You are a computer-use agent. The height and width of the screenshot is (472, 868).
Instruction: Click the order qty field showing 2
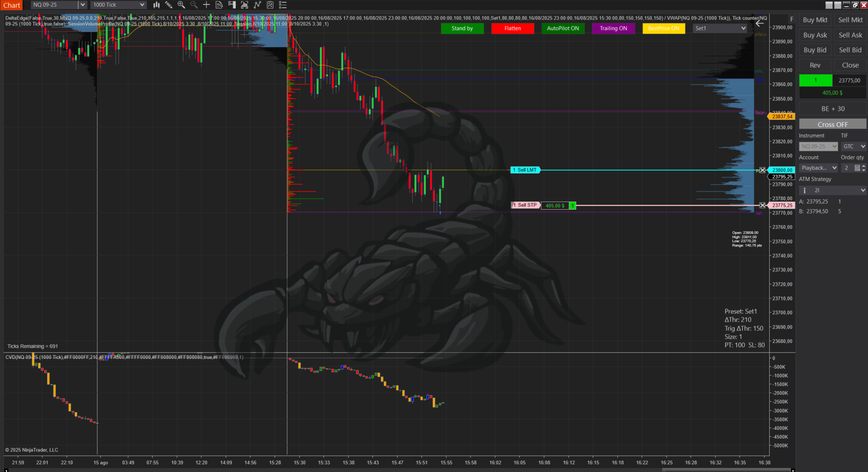pos(847,168)
